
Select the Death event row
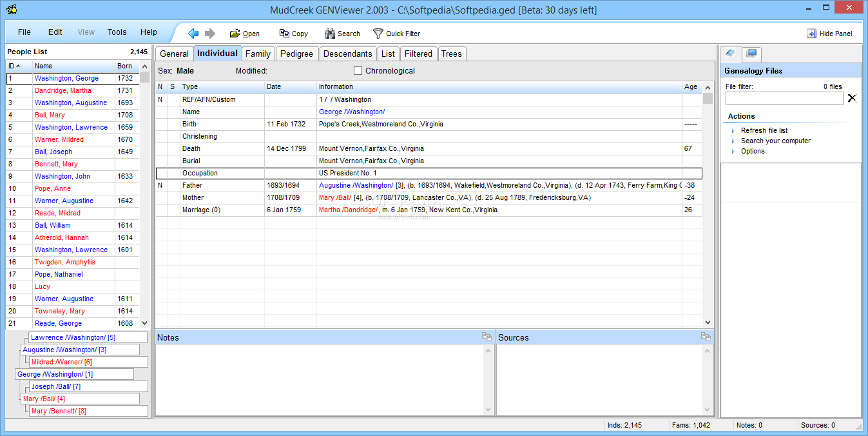pos(429,148)
